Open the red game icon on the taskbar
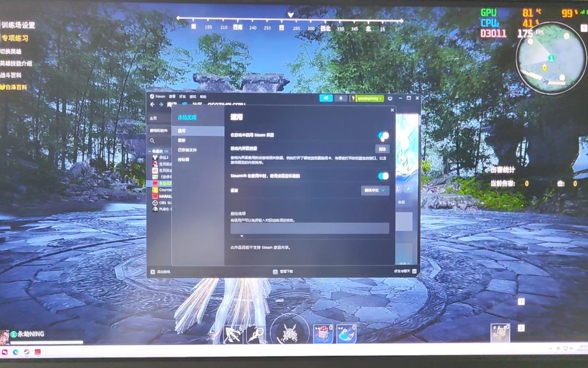 click(x=37, y=352)
